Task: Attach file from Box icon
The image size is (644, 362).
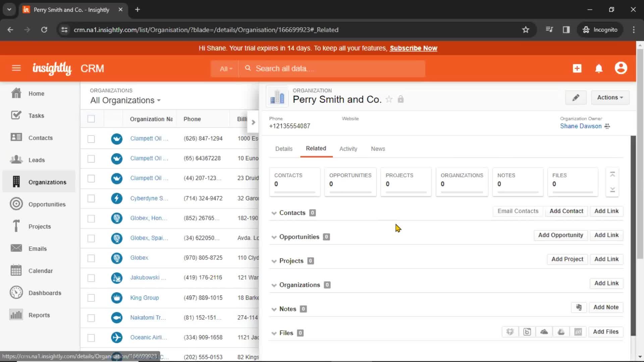Action: 527,332
